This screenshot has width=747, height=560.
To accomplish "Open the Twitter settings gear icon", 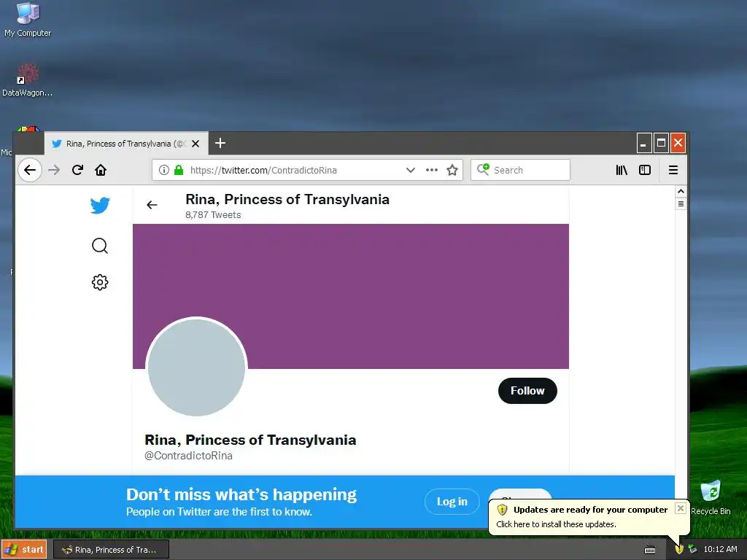I will (99, 282).
